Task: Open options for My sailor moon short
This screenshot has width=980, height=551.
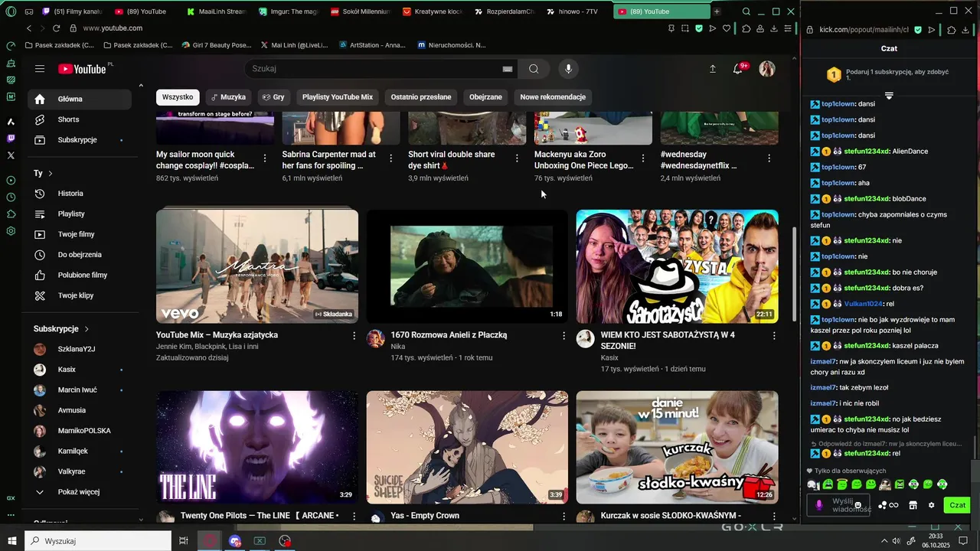Action: pyautogui.click(x=265, y=158)
